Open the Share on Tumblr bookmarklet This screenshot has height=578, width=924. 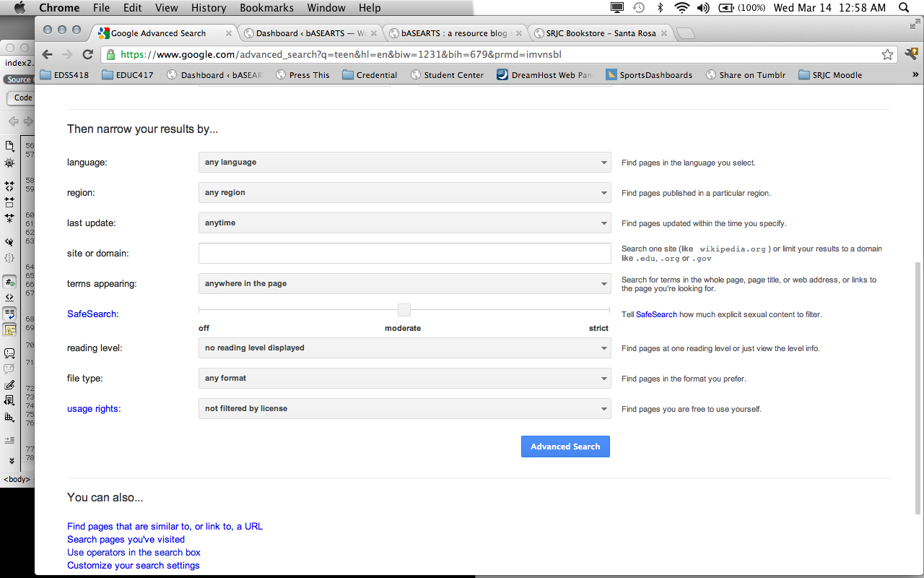[x=746, y=74]
